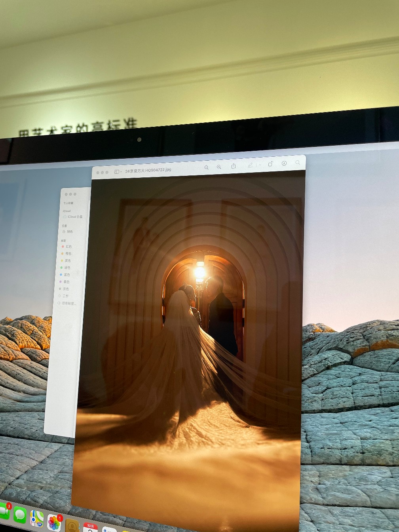Select 网络 in Finder sidebar
399x532 pixels.
pyautogui.click(x=67, y=232)
